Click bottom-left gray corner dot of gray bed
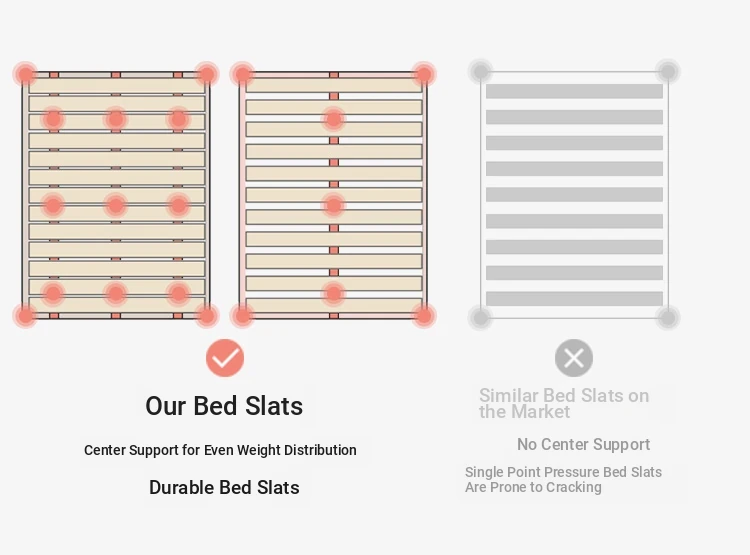 (x=481, y=318)
